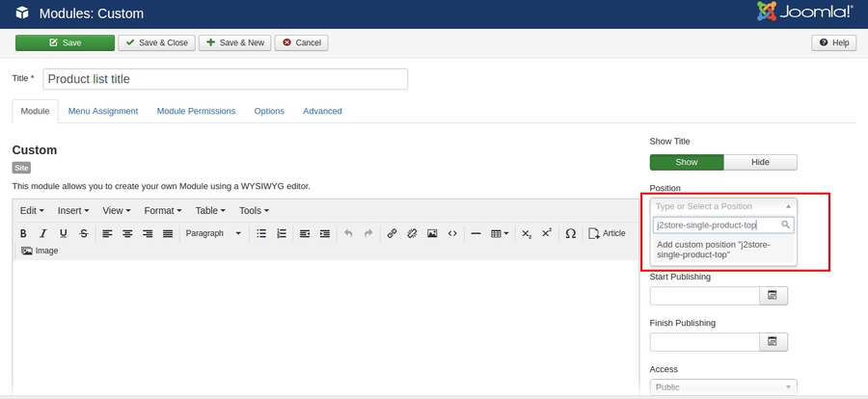The image size is (868, 399).
Task: Center align text in the editor
Action: [127, 233]
